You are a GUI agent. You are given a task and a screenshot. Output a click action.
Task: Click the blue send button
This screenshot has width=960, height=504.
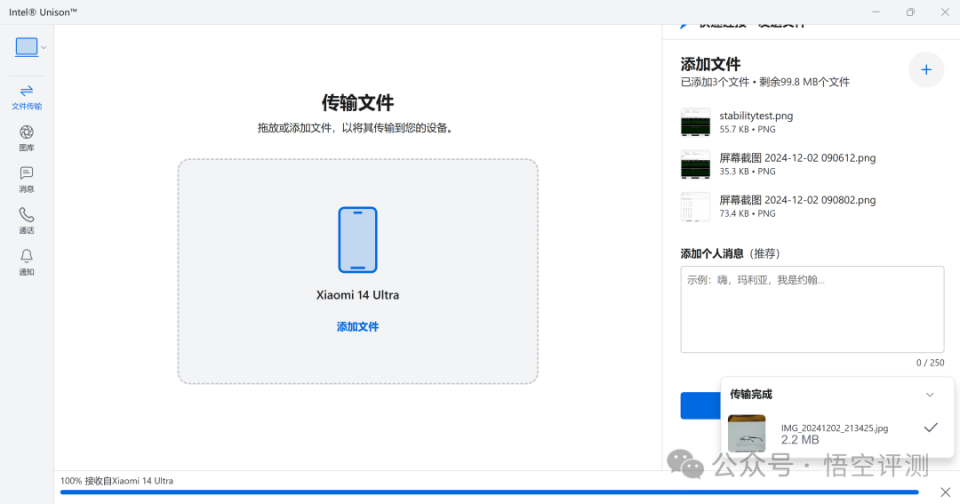tap(700, 405)
